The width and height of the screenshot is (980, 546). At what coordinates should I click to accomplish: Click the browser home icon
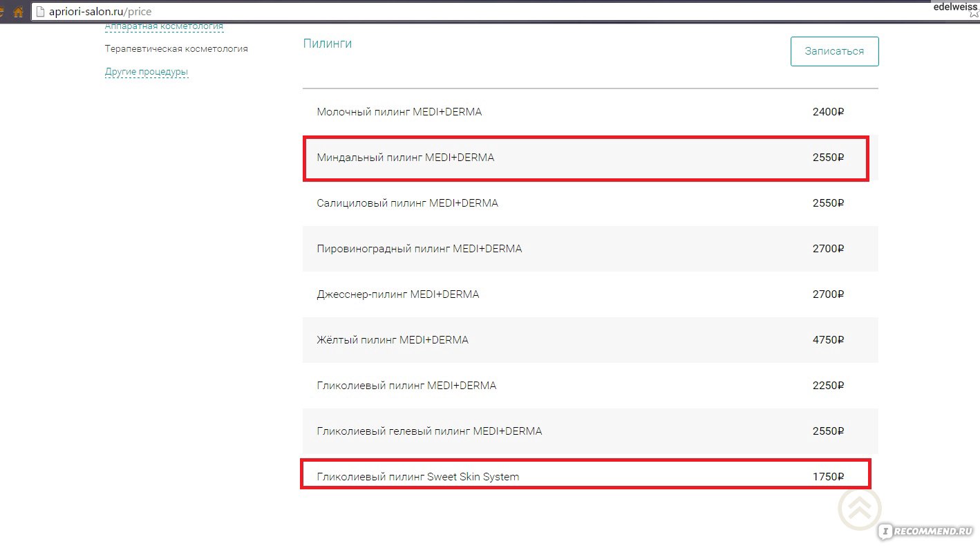(19, 12)
